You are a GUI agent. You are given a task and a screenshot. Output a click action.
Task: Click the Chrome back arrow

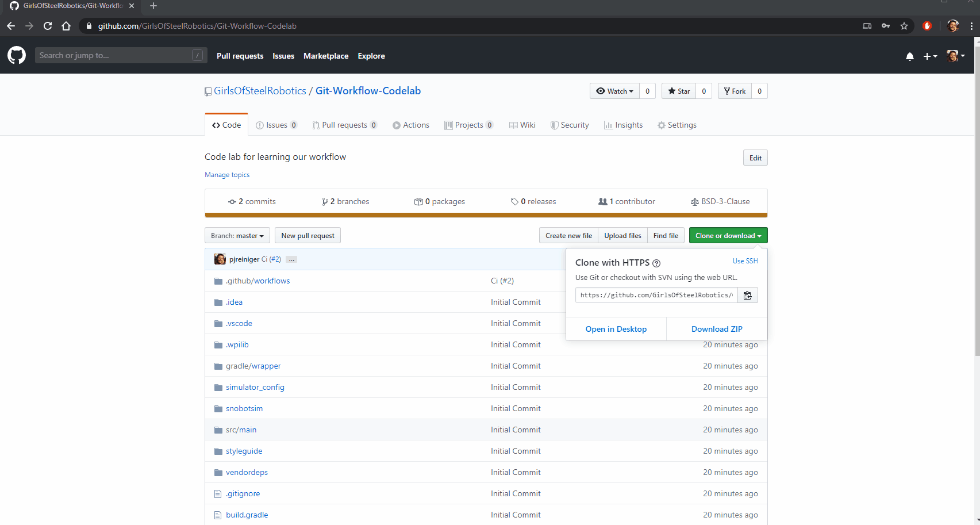pos(11,26)
